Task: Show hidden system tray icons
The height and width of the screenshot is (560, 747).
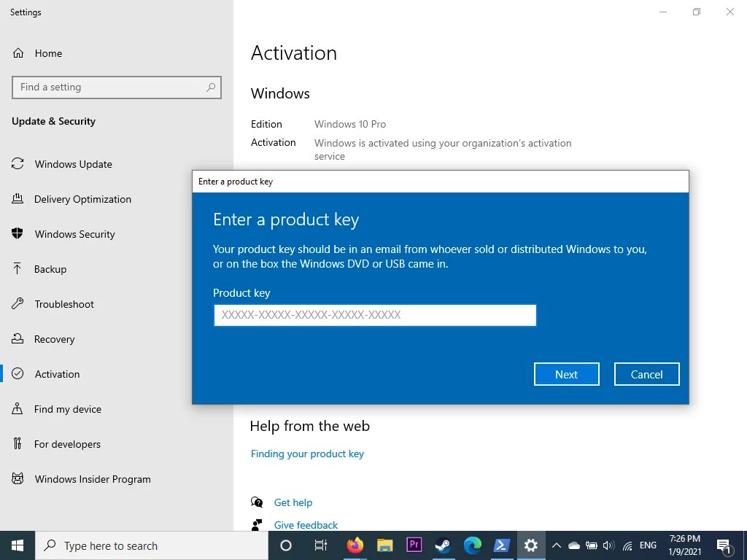Action: click(x=556, y=545)
